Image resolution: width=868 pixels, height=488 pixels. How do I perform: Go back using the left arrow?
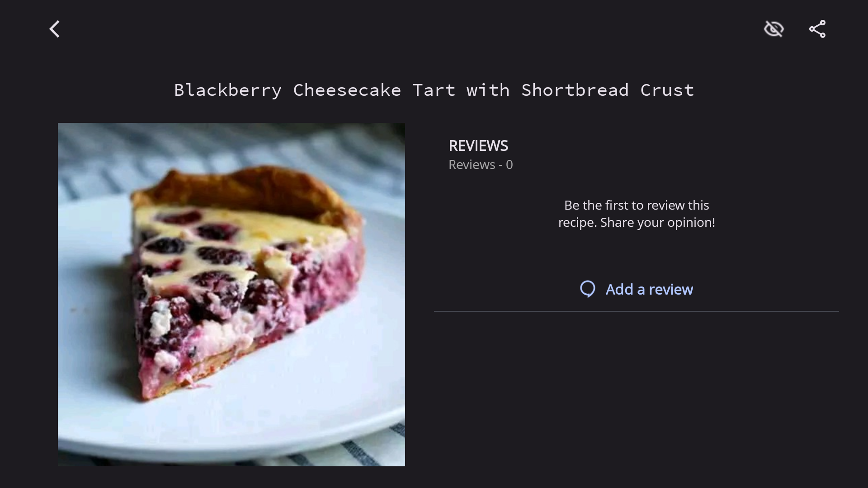point(55,29)
